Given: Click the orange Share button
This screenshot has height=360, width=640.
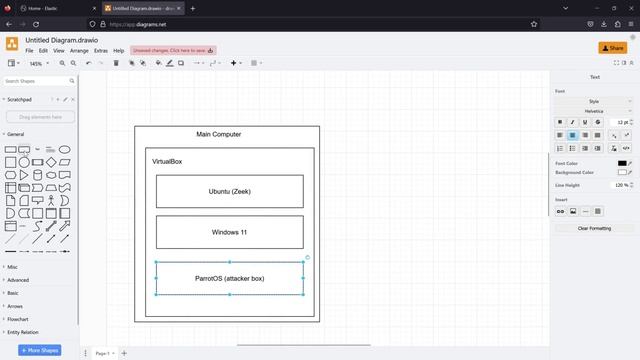Looking at the screenshot, I should (613, 48).
